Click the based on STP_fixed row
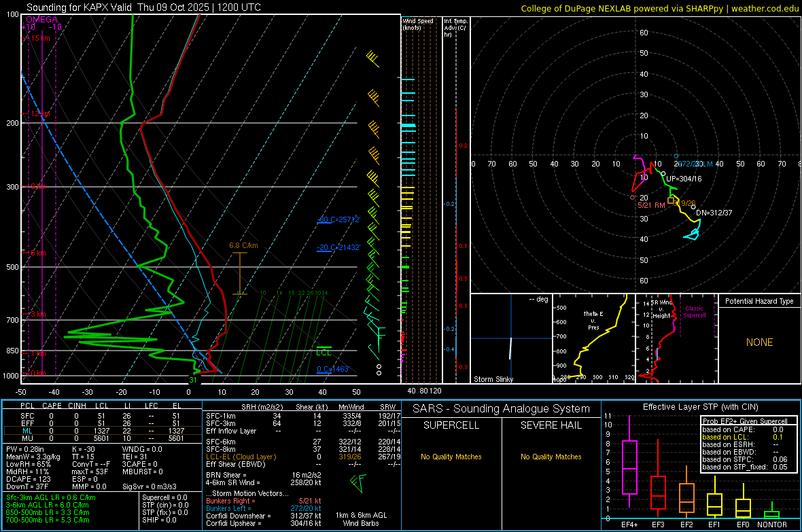The height and width of the screenshot is (532, 802). 745,467
